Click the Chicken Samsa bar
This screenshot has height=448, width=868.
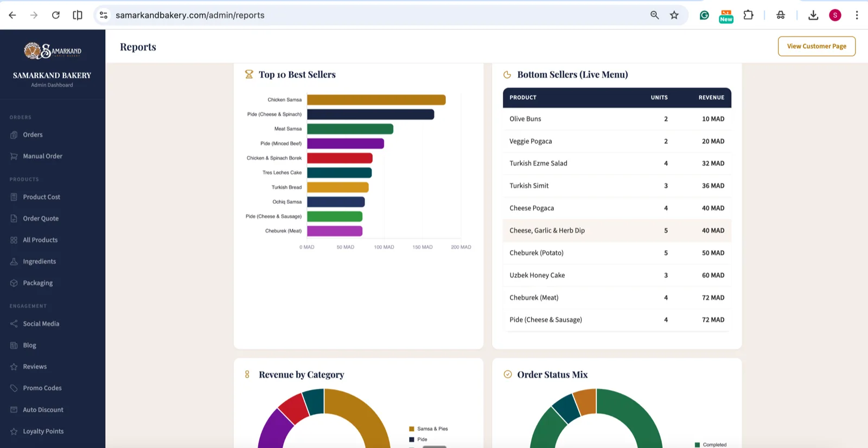pyautogui.click(x=376, y=100)
